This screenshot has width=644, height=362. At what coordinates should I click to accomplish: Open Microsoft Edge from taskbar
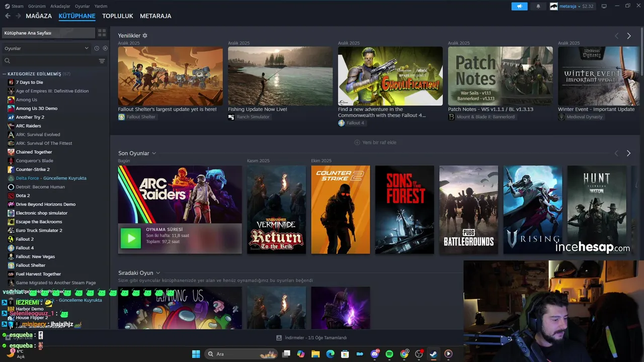click(330, 354)
